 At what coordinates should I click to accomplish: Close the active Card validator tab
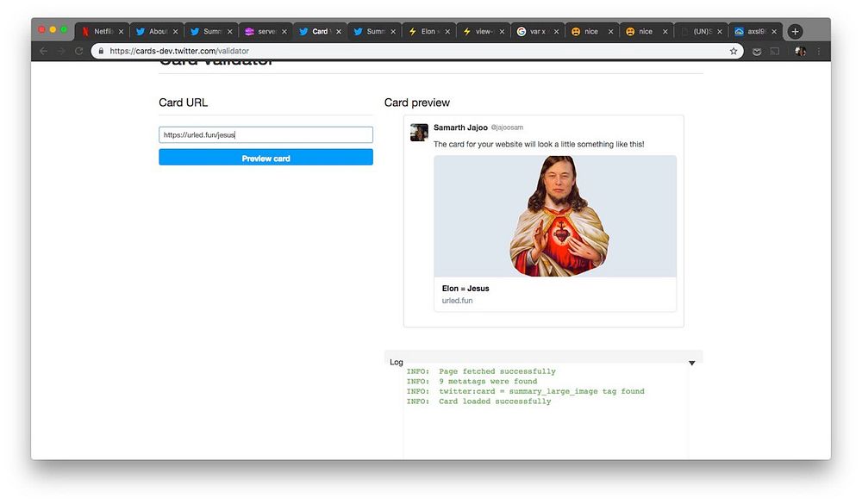(339, 32)
